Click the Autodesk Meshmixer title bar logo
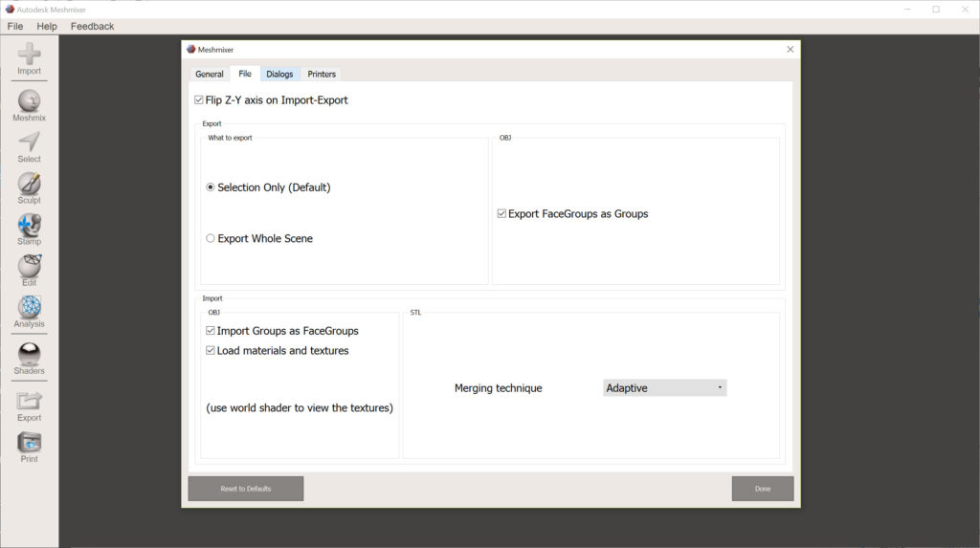The image size is (980, 548). click(10, 10)
